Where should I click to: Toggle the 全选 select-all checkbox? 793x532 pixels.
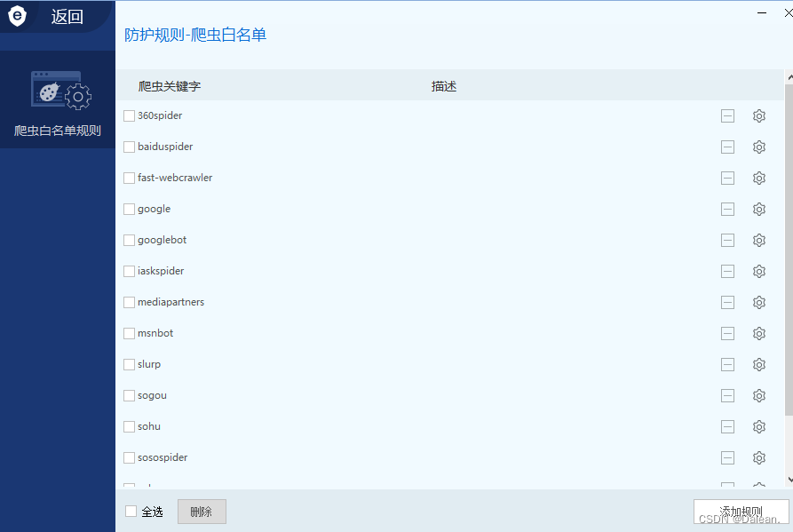[131, 512]
